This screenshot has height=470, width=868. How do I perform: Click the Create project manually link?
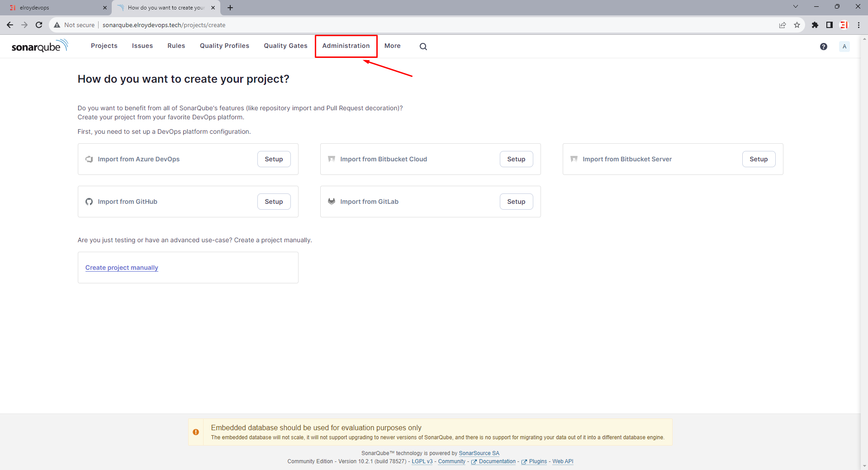[122, 268]
